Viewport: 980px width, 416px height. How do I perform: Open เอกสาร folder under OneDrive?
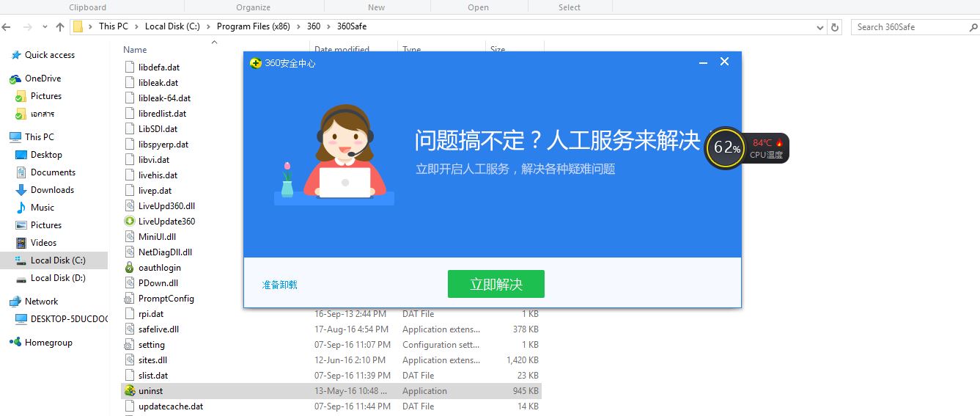43,114
